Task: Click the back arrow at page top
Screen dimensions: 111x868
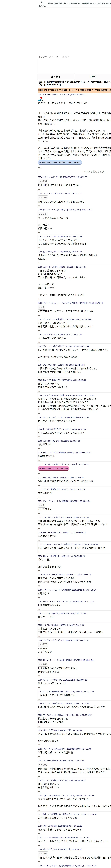Action: point(42,2)
